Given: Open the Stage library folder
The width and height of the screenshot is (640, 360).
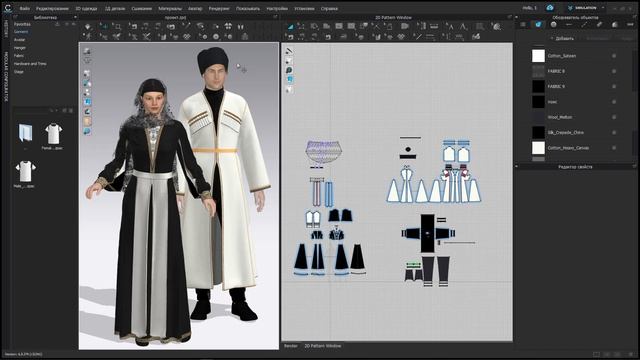Looking at the screenshot, I should coord(19,71).
